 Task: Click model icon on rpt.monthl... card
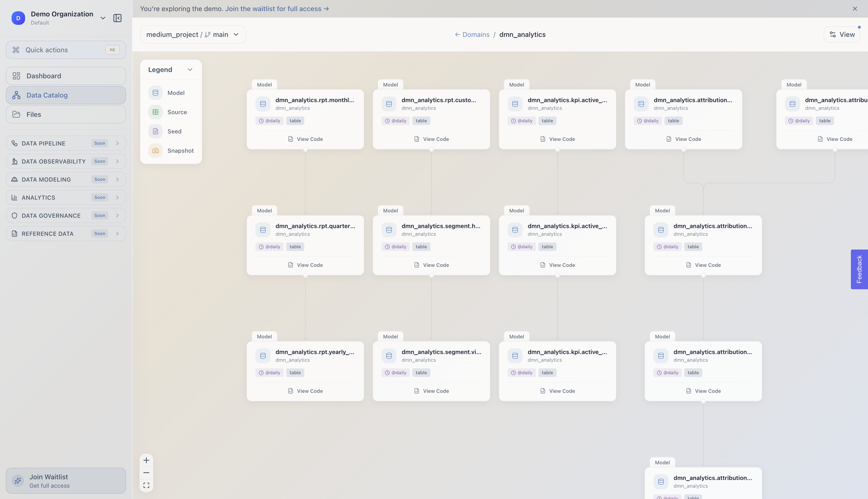[263, 104]
